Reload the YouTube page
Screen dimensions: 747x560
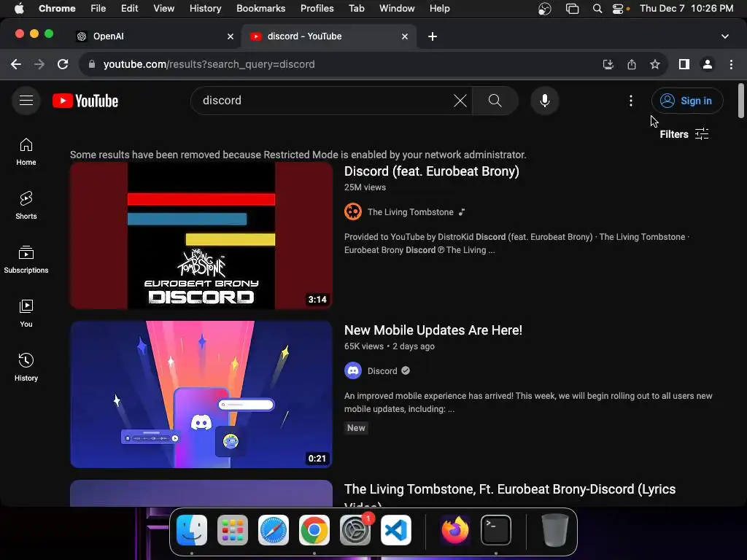pos(63,64)
